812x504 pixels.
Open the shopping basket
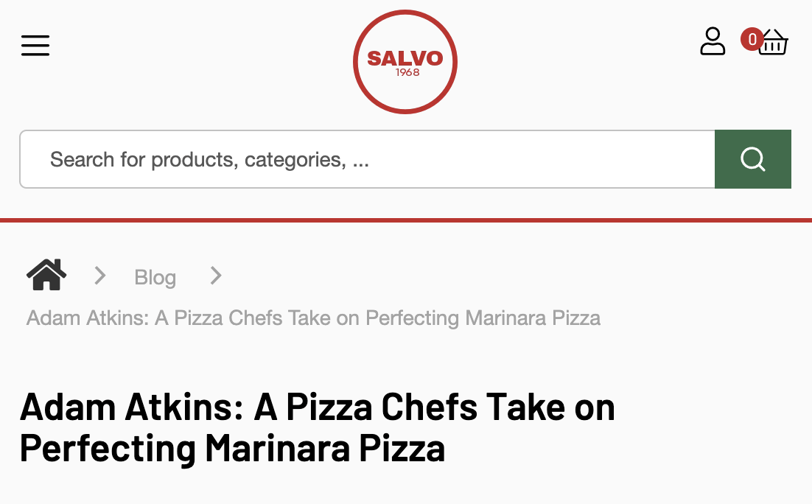tap(774, 43)
